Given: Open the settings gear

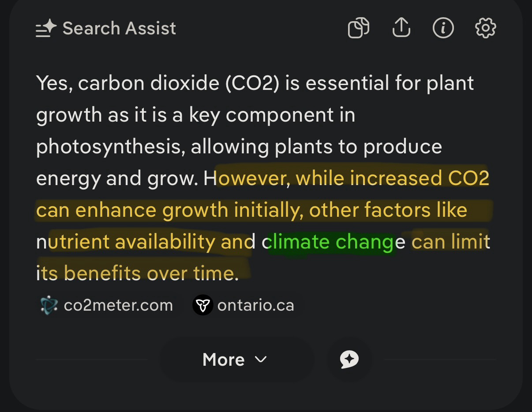Looking at the screenshot, I should point(485,29).
